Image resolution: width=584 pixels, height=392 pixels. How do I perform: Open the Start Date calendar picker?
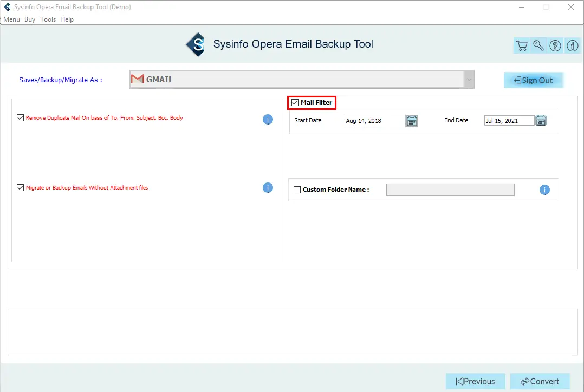tap(412, 121)
